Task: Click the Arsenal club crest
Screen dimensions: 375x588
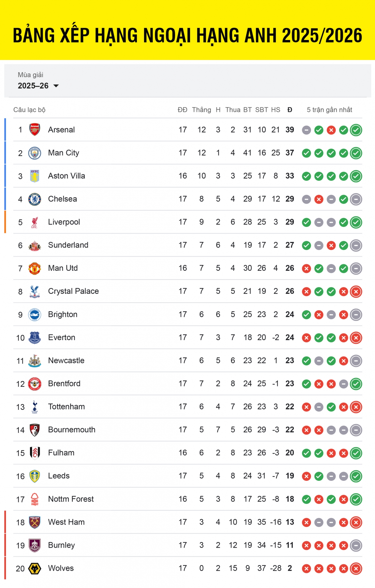Action: pos(35,130)
